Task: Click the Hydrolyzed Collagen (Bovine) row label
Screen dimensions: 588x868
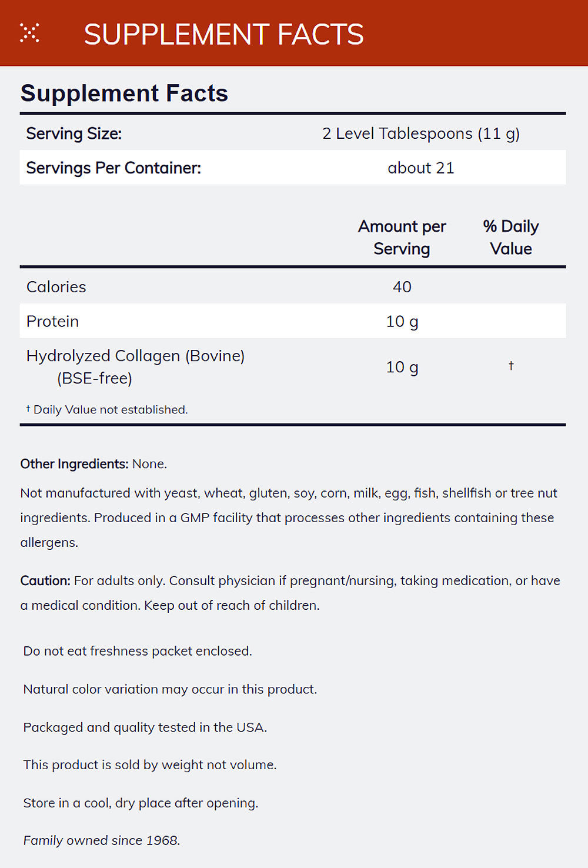Action: coord(135,356)
